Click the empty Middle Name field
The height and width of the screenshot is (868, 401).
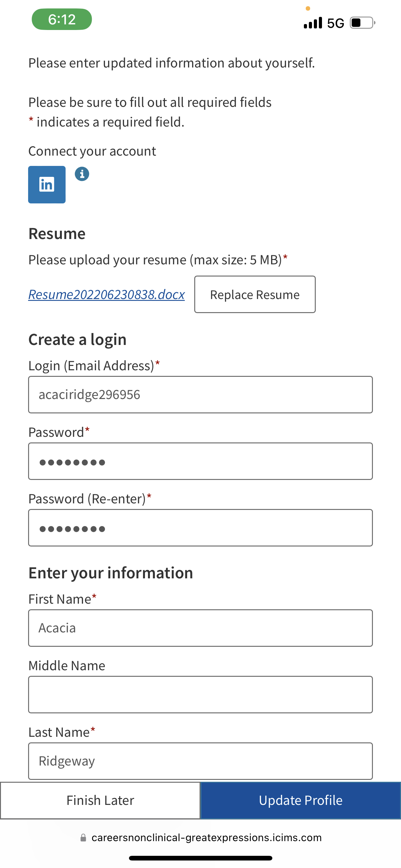(200, 695)
